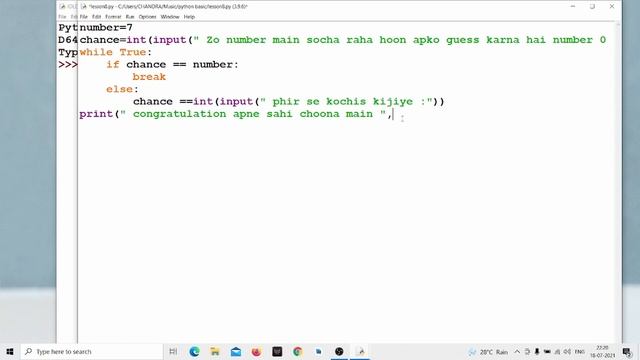640x360 pixels.
Task: Click on 'while True:' in the code
Action: pos(116,52)
